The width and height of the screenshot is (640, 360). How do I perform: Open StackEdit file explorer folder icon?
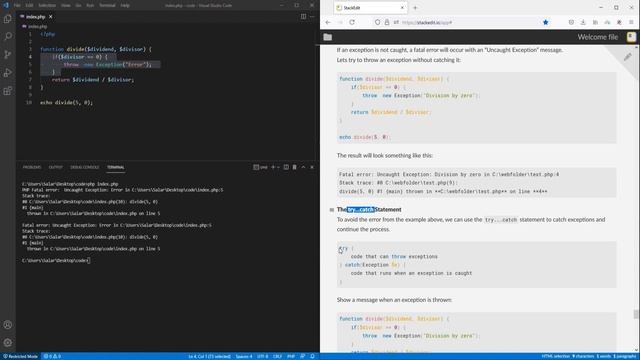coord(328,37)
